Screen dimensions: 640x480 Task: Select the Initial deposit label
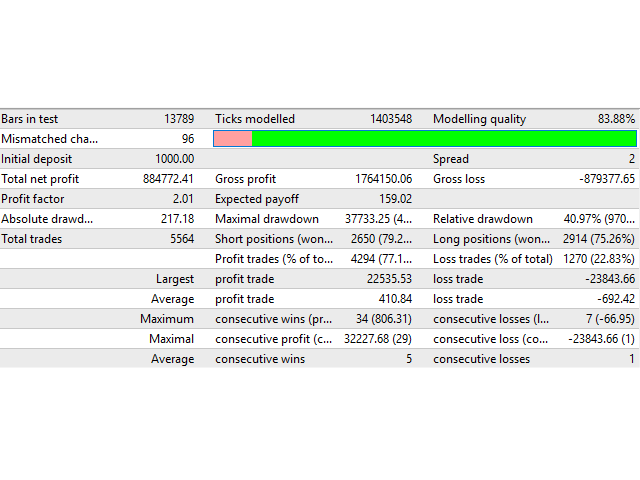36,159
